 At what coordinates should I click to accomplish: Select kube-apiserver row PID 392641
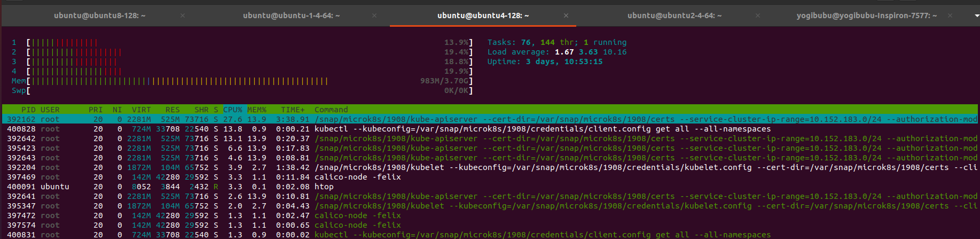tap(490, 196)
